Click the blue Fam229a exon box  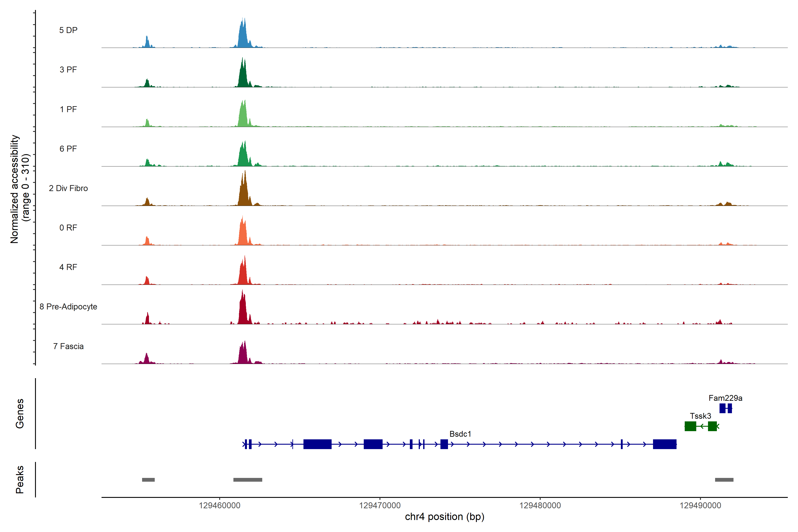(x=722, y=408)
